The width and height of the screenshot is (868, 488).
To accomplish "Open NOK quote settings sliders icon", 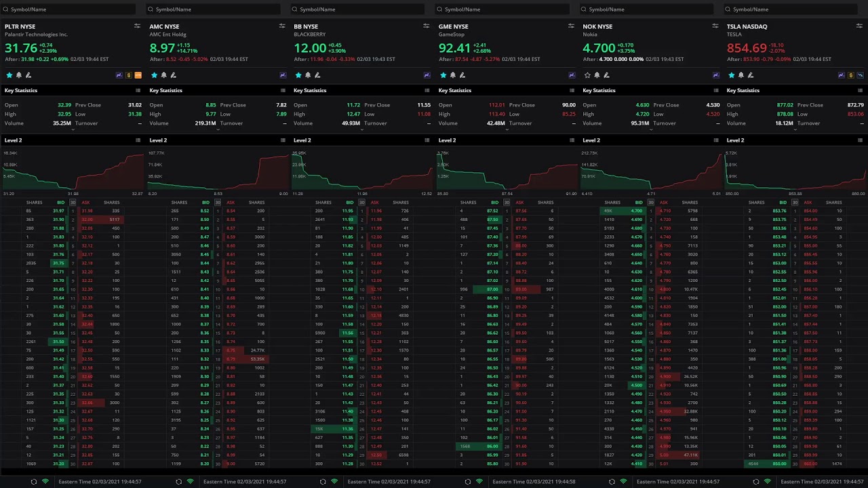I will pyautogui.click(x=715, y=26).
